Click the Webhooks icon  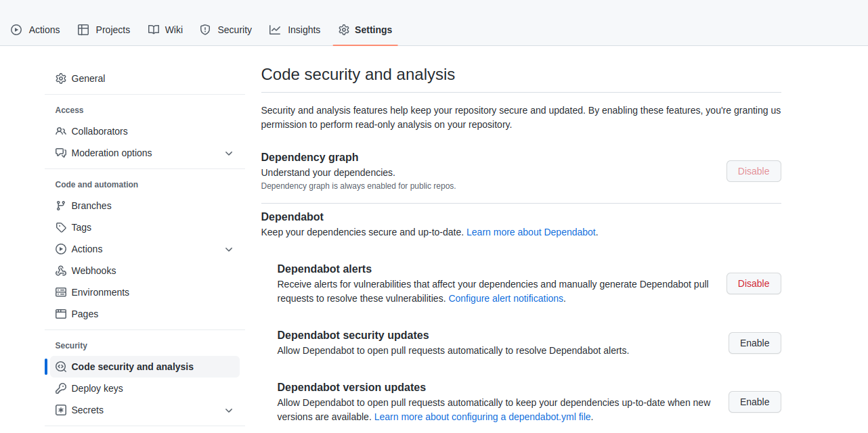(61, 271)
